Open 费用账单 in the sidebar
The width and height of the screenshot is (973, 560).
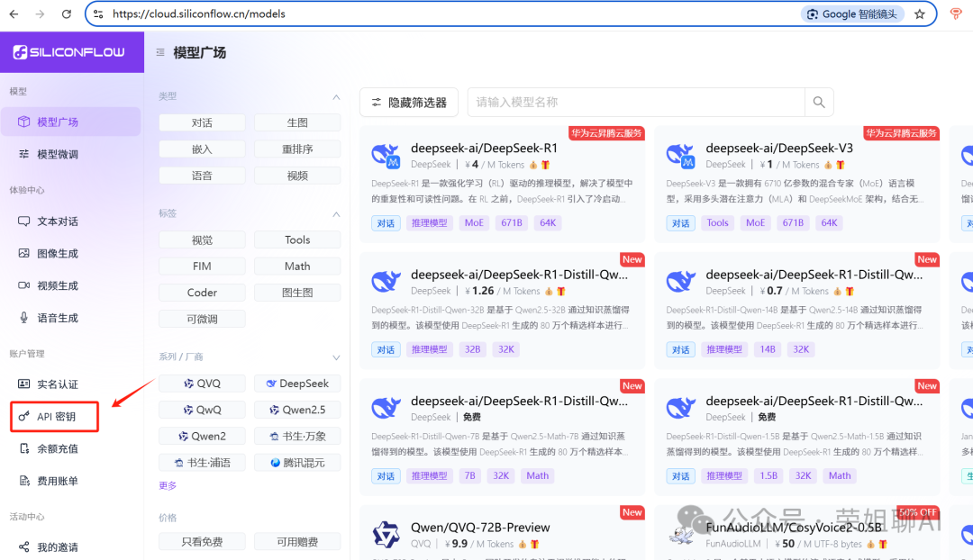coord(71,482)
